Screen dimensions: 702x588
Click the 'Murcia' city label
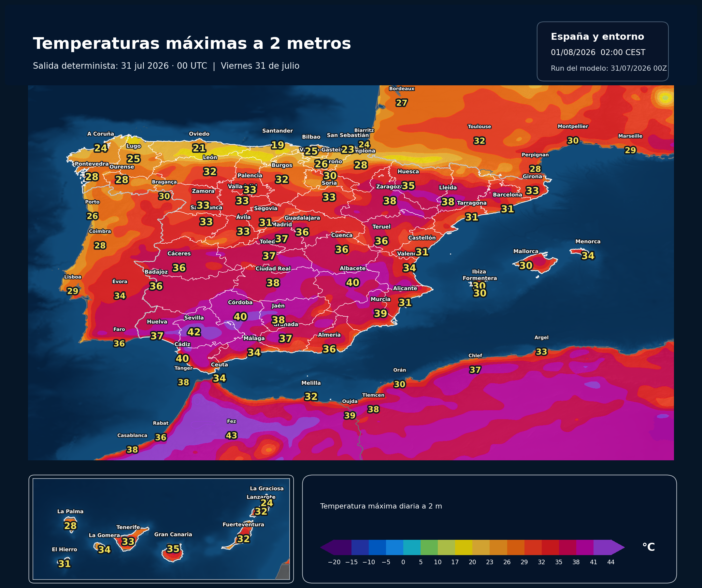click(x=380, y=299)
